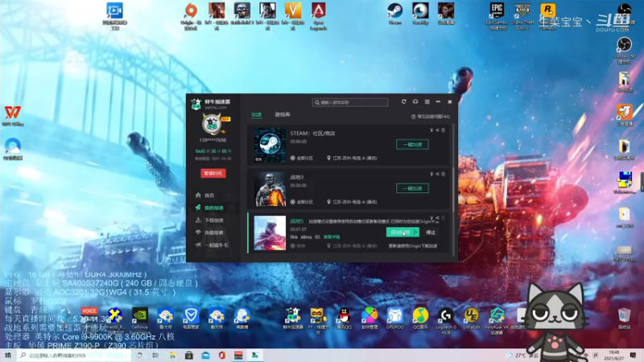Click the STEAM game cover thumbnail
Image resolution: width=644 pixels, height=362 pixels.
point(270,145)
